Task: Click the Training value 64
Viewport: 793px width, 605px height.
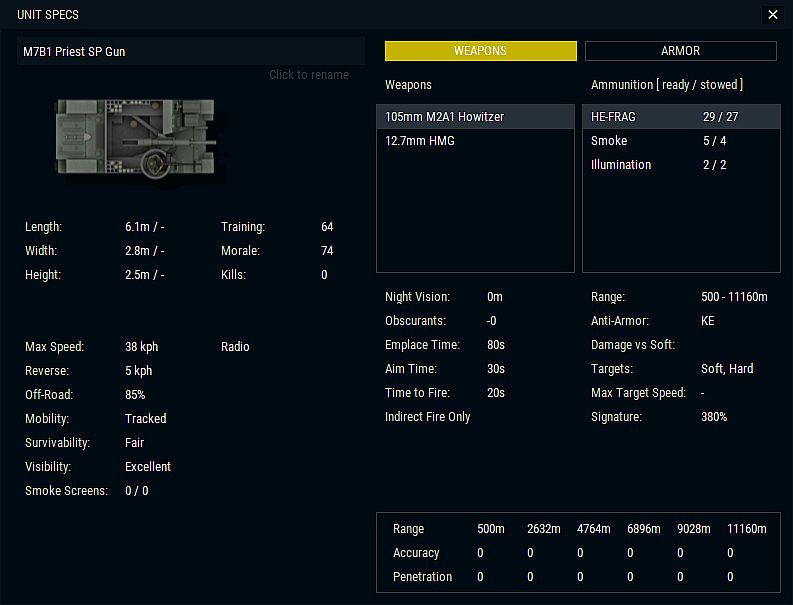Action: 327,227
